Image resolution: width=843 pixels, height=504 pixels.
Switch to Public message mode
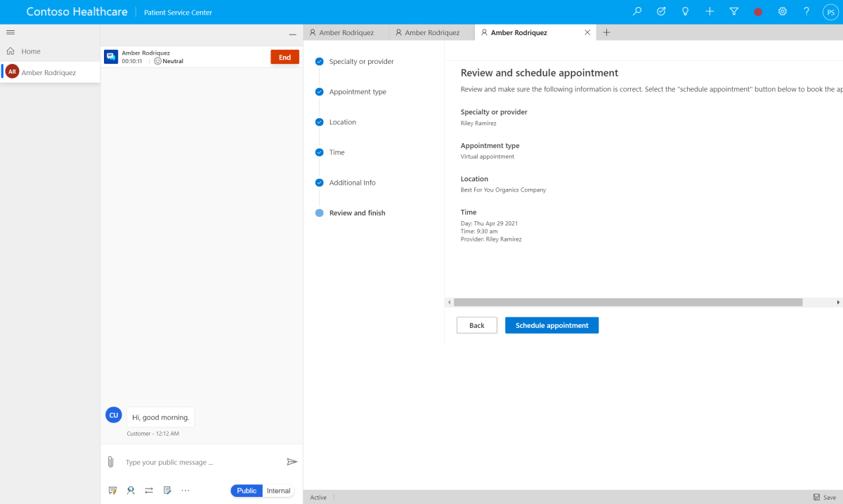(247, 491)
